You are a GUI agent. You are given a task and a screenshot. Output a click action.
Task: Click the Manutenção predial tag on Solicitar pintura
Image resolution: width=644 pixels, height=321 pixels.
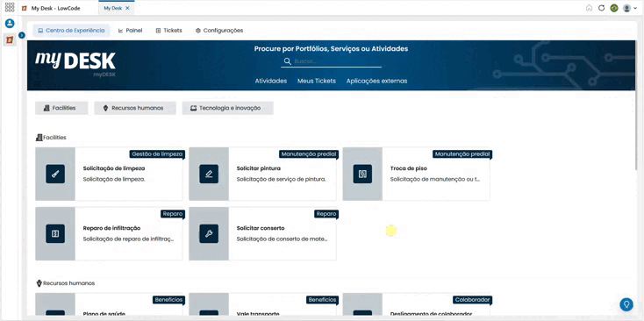tap(309, 154)
